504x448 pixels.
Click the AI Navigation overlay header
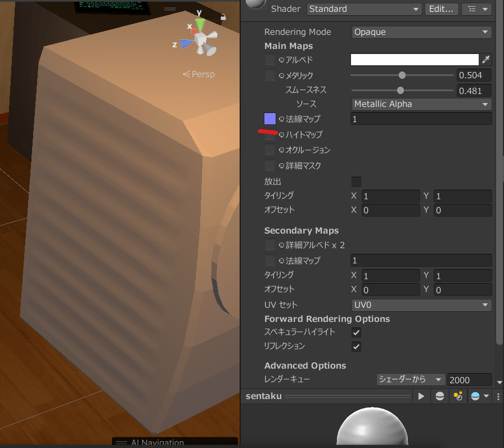coord(175,442)
